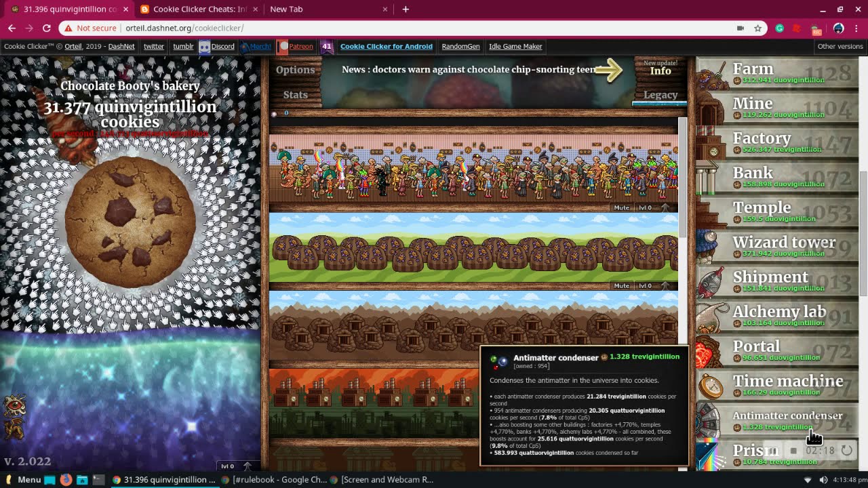Viewport: 868px width, 488px height.
Task: Stop the screen recording overlay
Action: [x=793, y=450]
